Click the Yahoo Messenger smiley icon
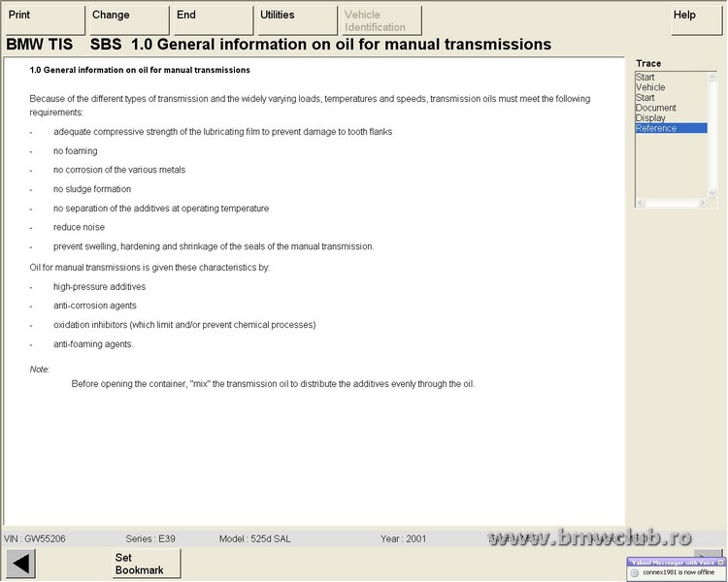The height and width of the screenshot is (582, 728). [634, 572]
